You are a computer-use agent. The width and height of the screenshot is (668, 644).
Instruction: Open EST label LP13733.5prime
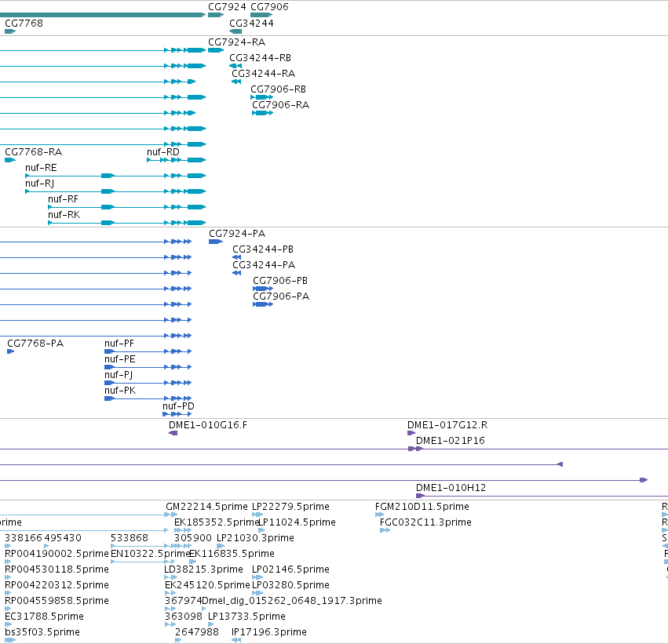coord(246,617)
